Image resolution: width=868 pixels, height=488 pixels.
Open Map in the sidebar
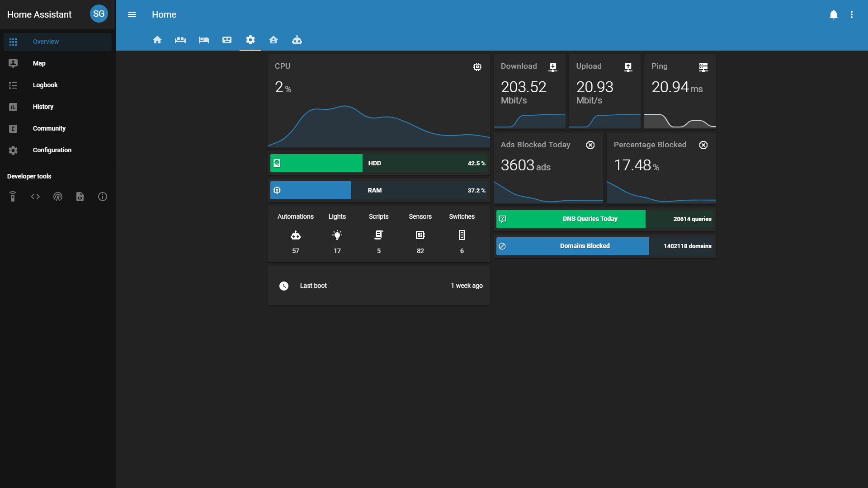point(39,63)
